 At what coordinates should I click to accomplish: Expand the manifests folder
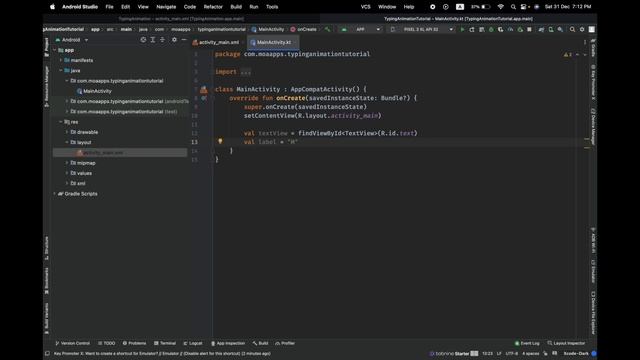61,60
